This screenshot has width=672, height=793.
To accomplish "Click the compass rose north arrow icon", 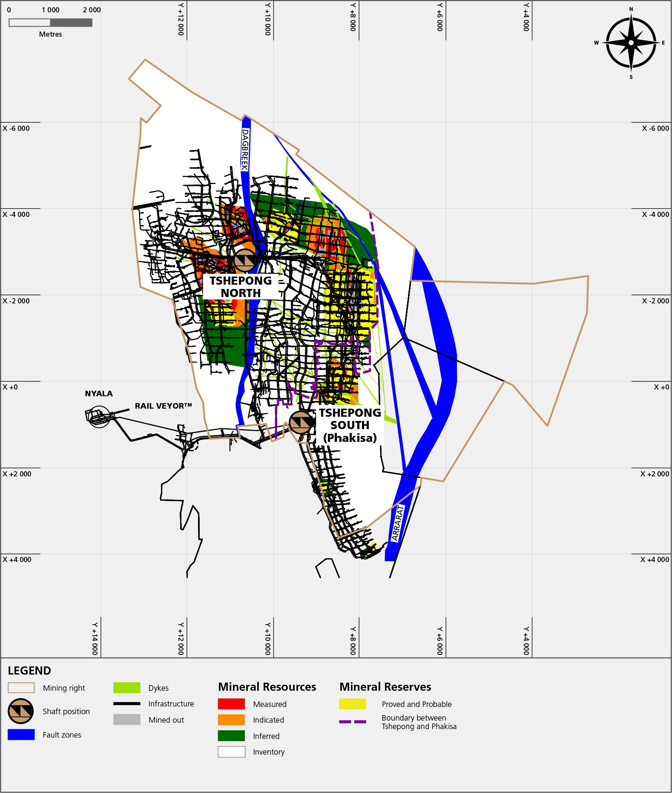I will point(631,43).
